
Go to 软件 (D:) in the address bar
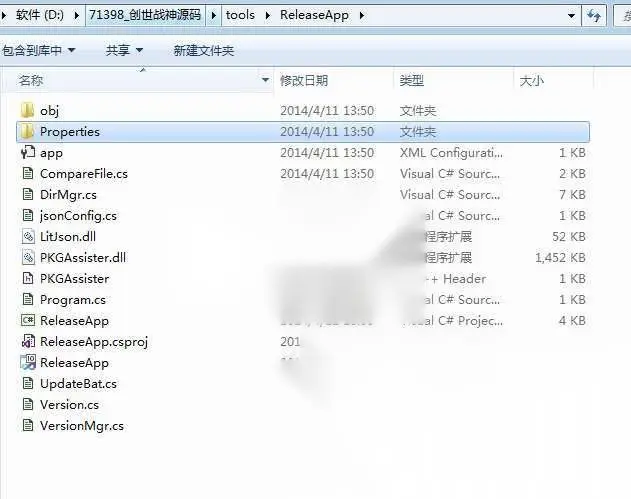(40, 15)
